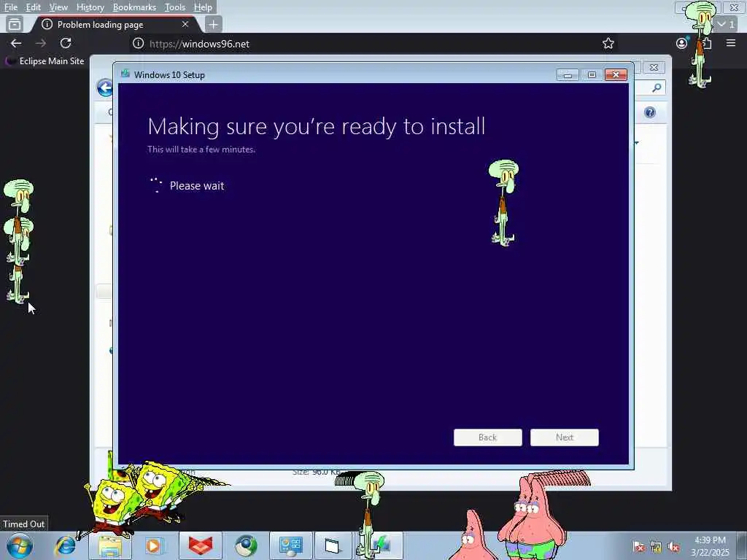Image resolution: width=747 pixels, height=560 pixels.
Task: Open the Windows Start orb
Action: tap(20, 546)
